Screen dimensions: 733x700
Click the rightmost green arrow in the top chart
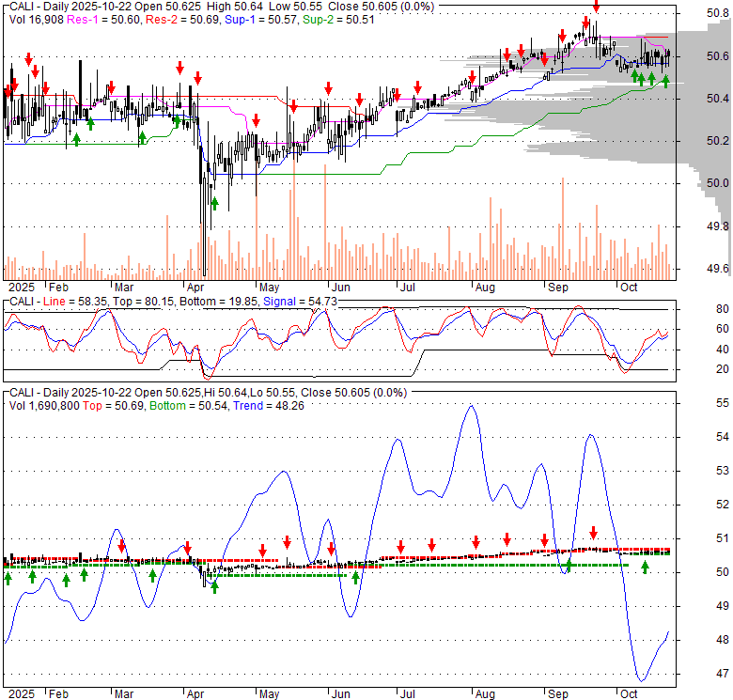pos(665,81)
